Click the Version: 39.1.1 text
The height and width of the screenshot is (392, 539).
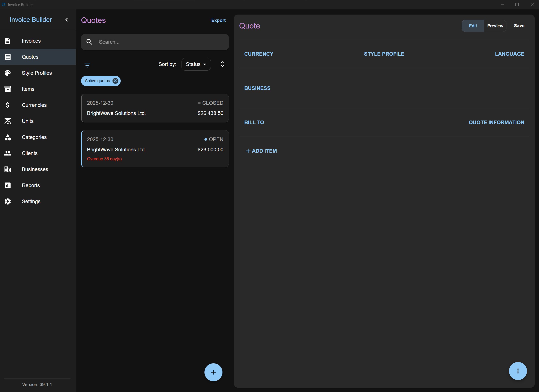tap(37, 385)
